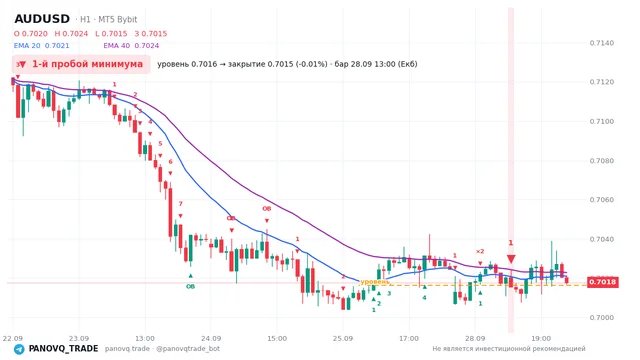Click the 0.7100 price axis label

tap(602, 122)
